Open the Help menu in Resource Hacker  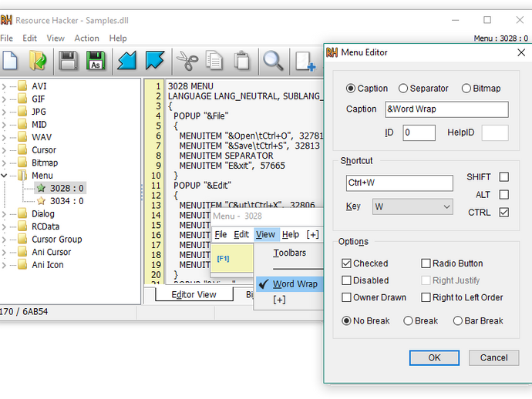coord(118,38)
